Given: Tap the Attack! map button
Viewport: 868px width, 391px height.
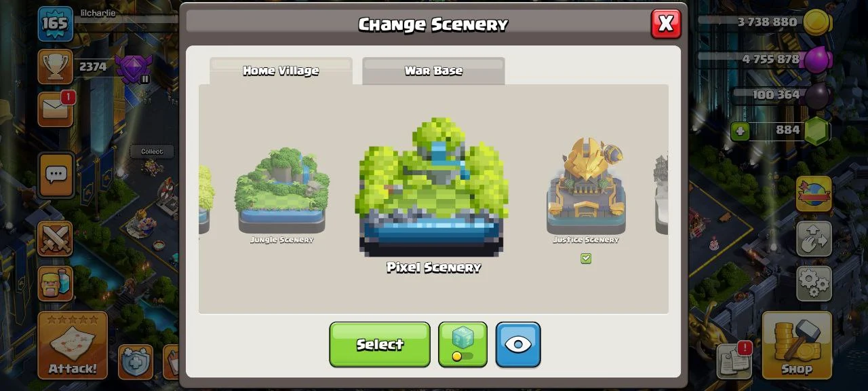Looking at the screenshot, I should pyautogui.click(x=73, y=345).
